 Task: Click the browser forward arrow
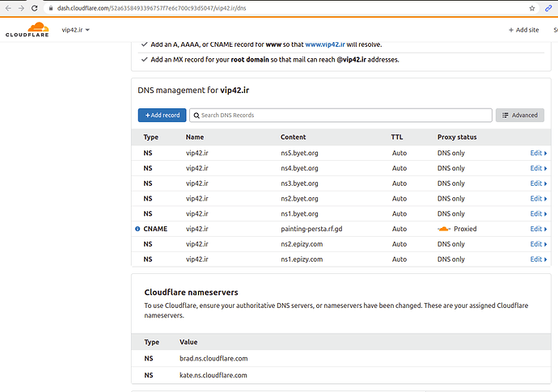click(x=21, y=8)
